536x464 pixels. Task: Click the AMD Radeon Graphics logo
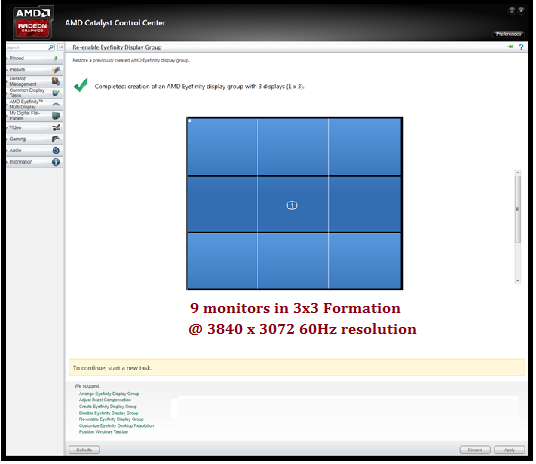33,22
